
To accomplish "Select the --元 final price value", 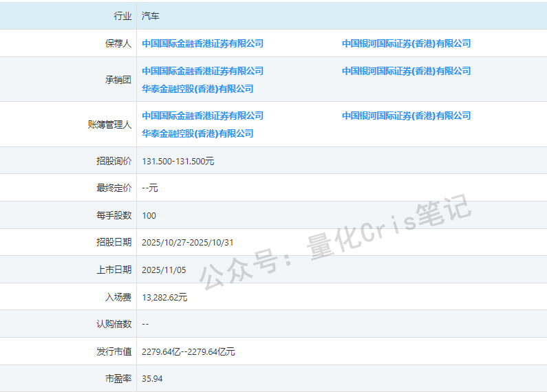I will click(x=150, y=188).
